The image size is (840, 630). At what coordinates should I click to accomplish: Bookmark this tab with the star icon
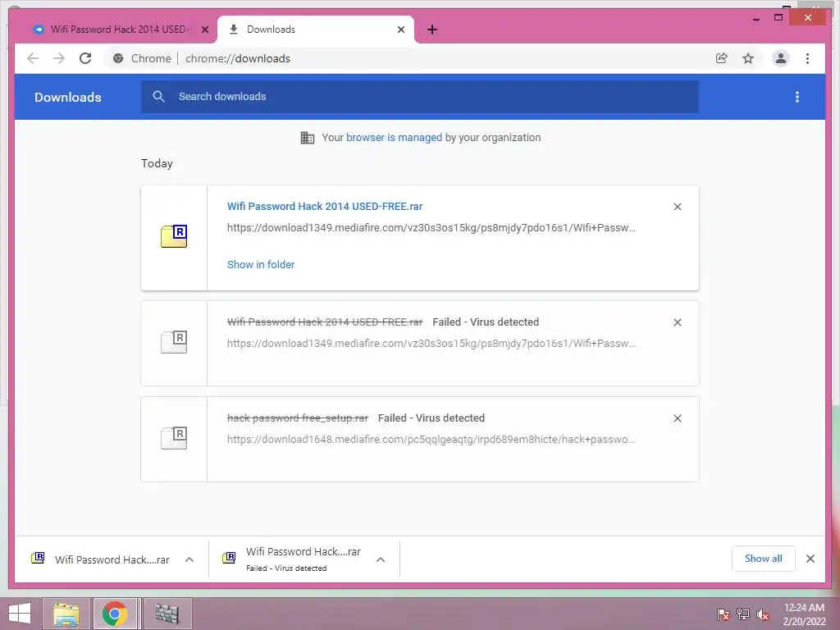tap(748, 58)
